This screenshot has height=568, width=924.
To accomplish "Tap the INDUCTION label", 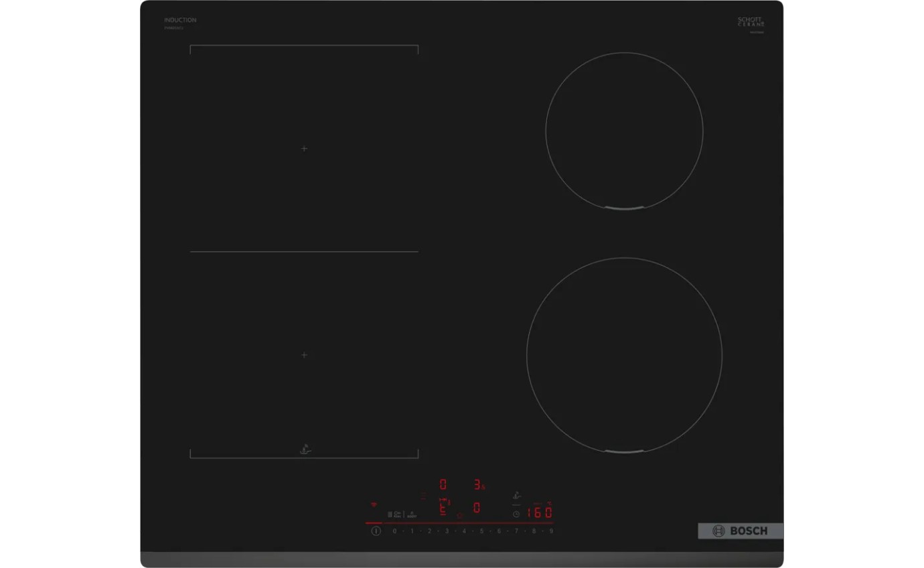I will click(x=180, y=19).
